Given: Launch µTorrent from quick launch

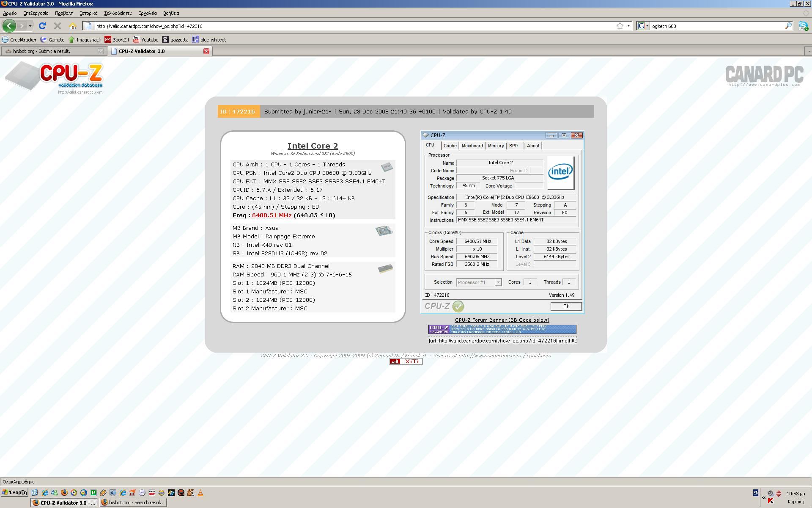Looking at the screenshot, I should [93, 492].
